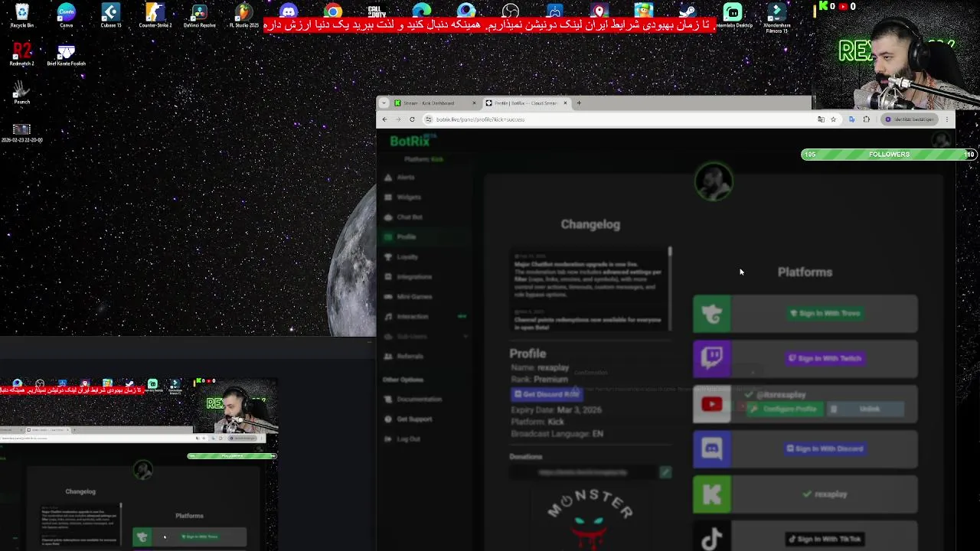Open DaVinci Resolve desktop shortcut
The image size is (980, 551).
pos(199,15)
